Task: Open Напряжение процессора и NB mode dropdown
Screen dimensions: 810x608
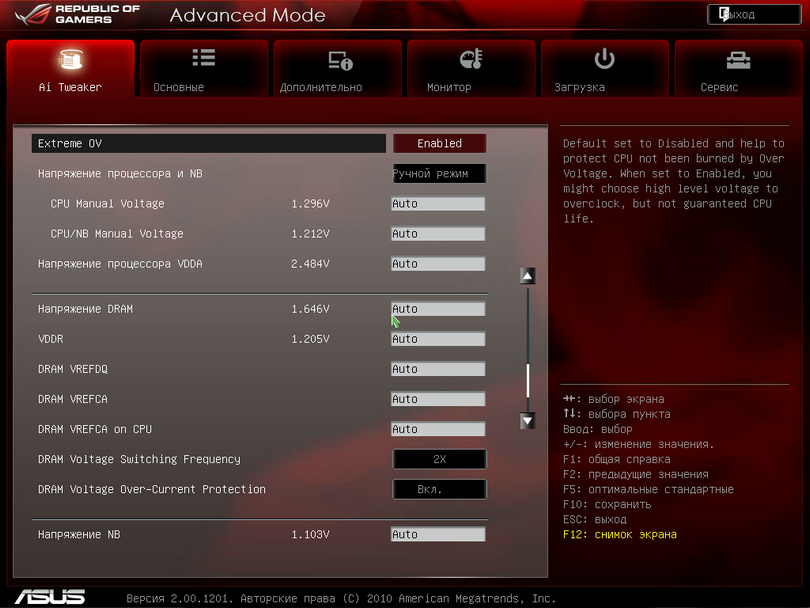Action: pyautogui.click(x=438, y=174)
